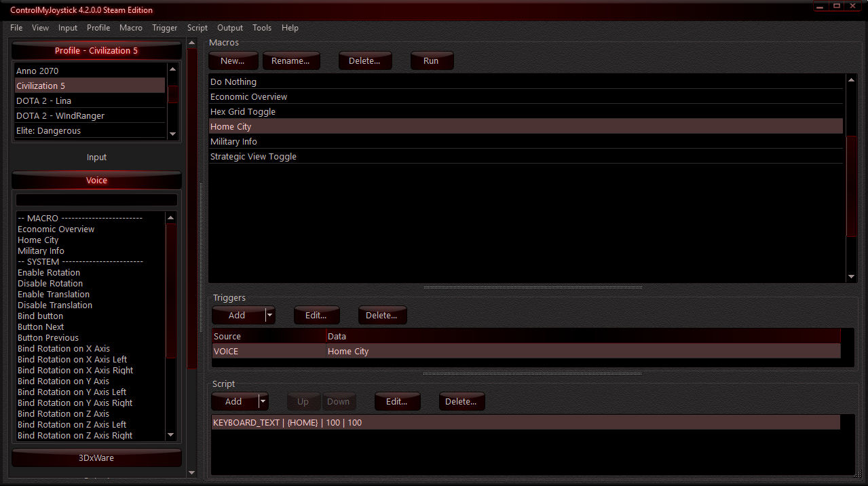Click the New macro button

tap(232, 60)
